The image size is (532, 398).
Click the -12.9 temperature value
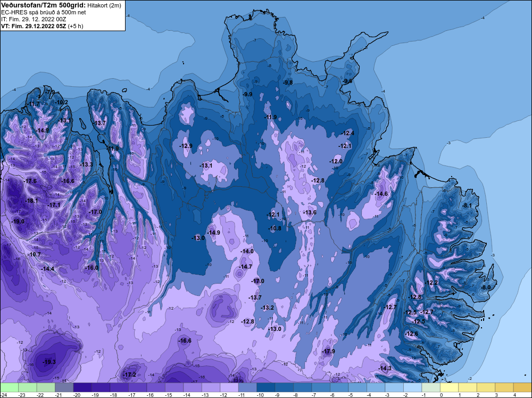[x=186, y=146]
